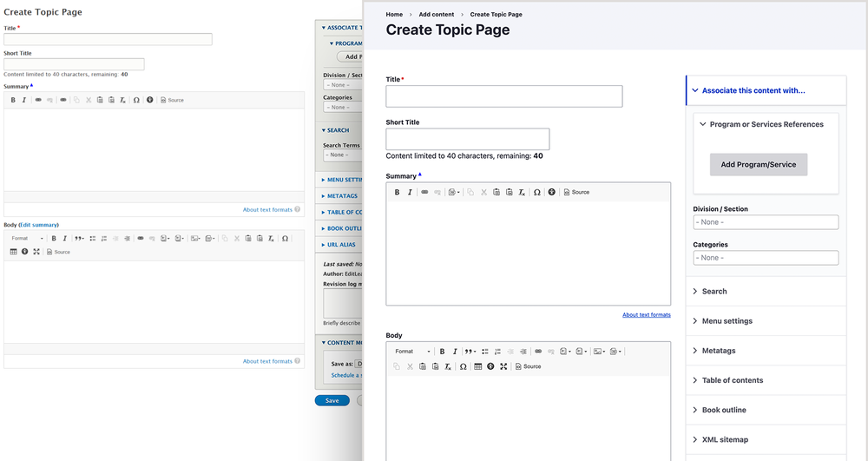Expand Table of contents section
The height and width of the screenshot is (461, 868).
click(766, 380)
